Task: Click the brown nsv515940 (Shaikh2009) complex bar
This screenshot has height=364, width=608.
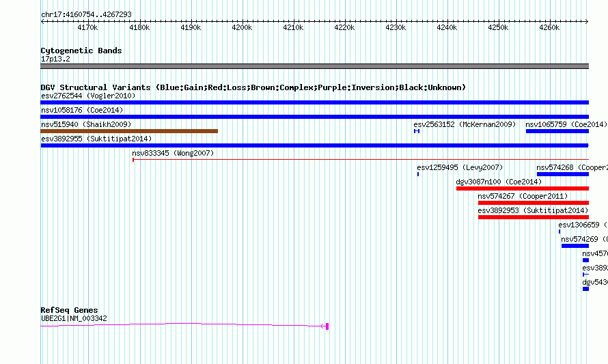Action: (x=129, y=131)
